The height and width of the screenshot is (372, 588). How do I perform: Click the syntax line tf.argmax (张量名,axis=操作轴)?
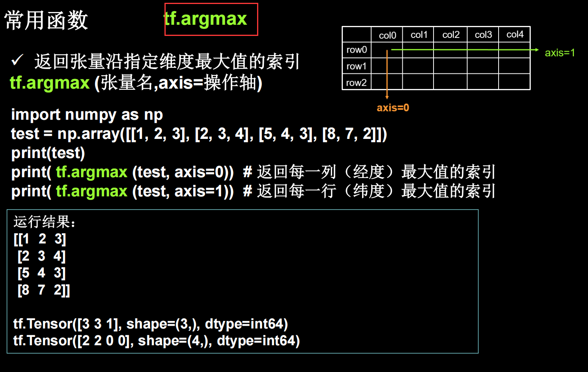(x=136, y=83)
